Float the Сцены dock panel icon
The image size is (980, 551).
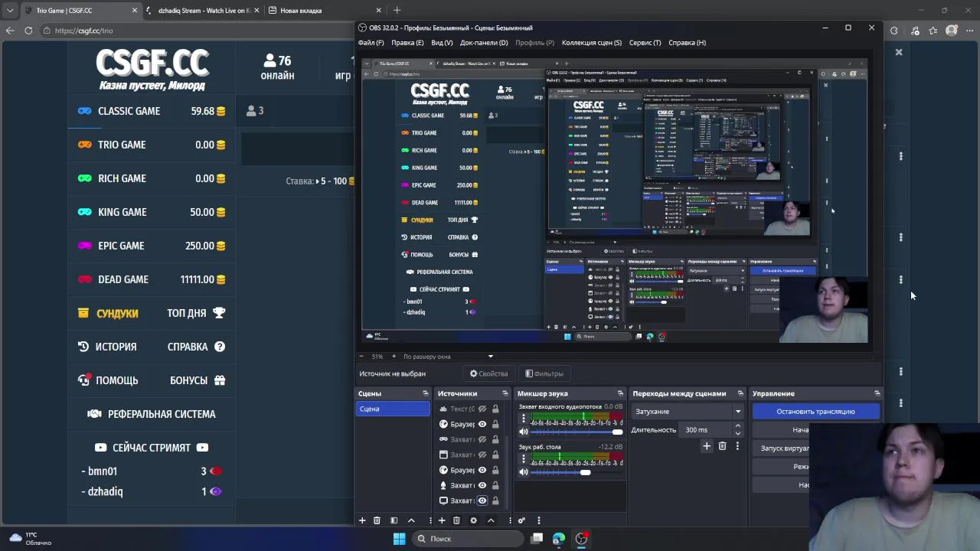click(x=426, y=393)
